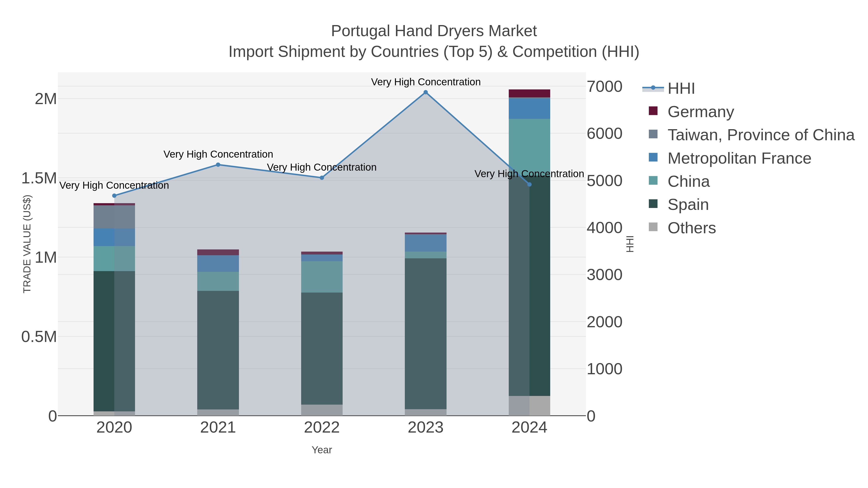Click the Spain segment of the 2020 bar

point(114,341)
